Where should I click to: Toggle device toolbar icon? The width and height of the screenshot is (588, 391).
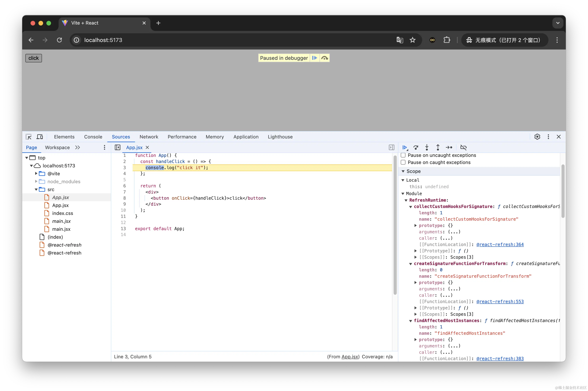point(40,137)
